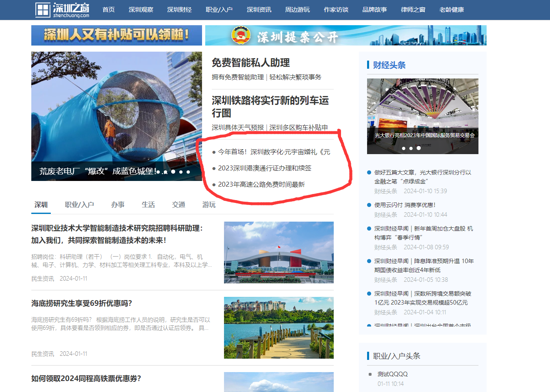This screenshot has height=392, width=550.
Task: Open 使用云闪付 消费享优惠 news item
Action: click(405, 205)
